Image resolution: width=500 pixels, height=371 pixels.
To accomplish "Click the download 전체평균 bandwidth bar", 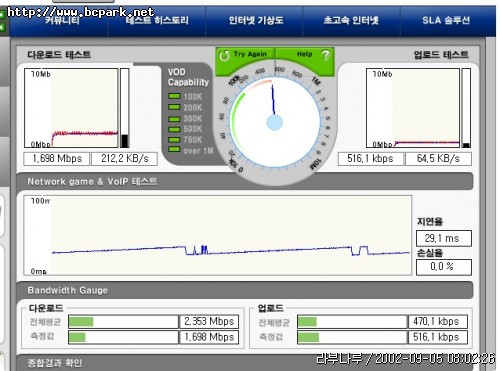I will (x=123, y=322).
